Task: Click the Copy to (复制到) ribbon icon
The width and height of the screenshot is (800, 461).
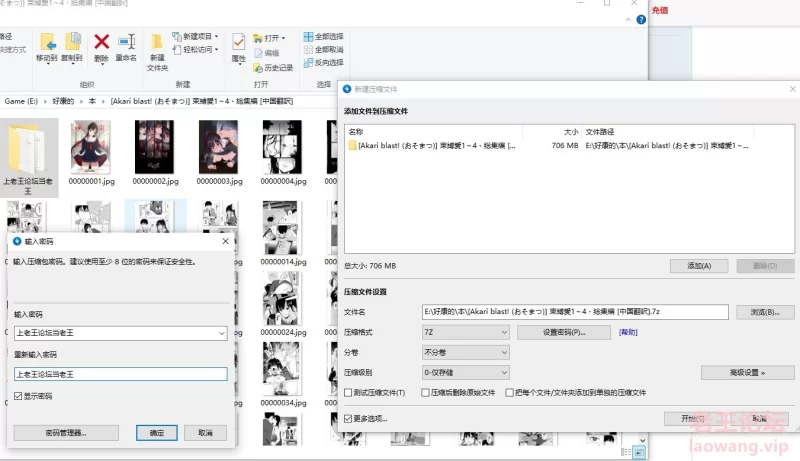Action: click(x=72, y=47)
